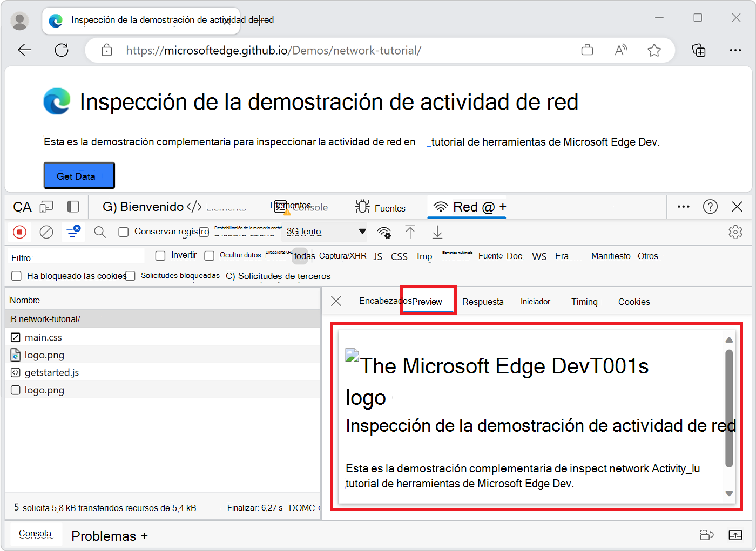Click the user profile avatar
Viewport: 756px width, 551px height.
pos(20,21)
